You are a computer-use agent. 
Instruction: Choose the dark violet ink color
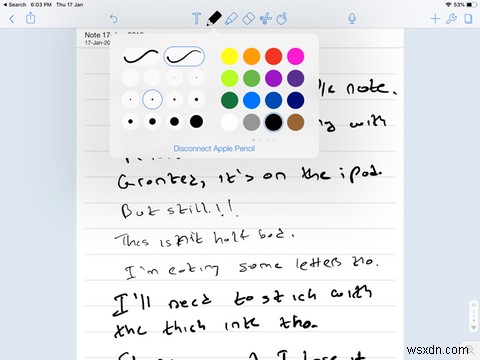click(x=295, y=78)
